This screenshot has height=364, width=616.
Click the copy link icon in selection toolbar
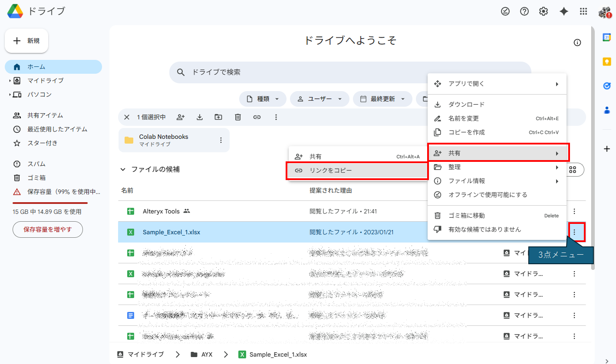257,117
